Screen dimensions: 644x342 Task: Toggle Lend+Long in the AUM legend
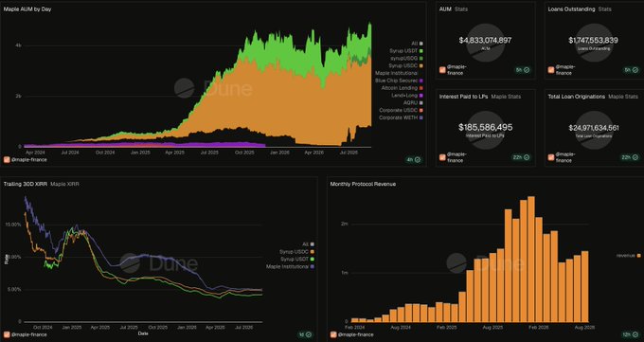point(407,96)
